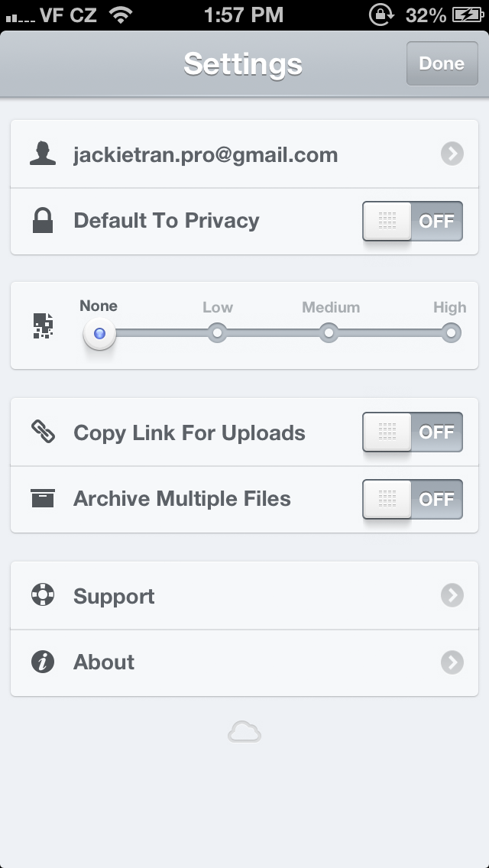This screenshot has width=489, height=868.
Task: Select the High stop on slider
Action: (x=452, y=333)
